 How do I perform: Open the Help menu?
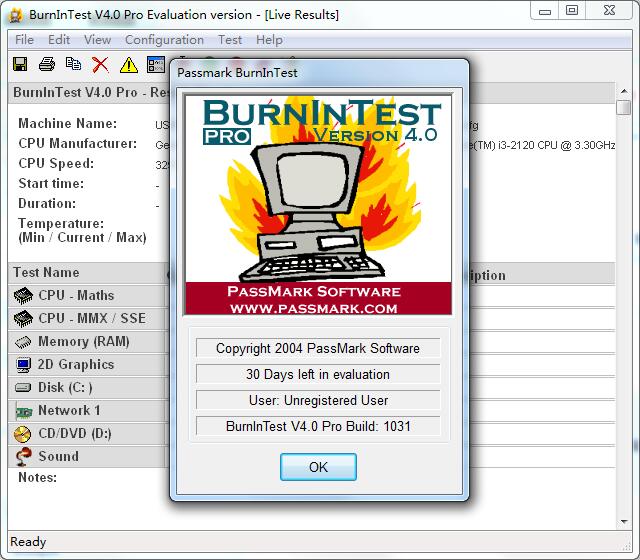(x=269, y=40)
